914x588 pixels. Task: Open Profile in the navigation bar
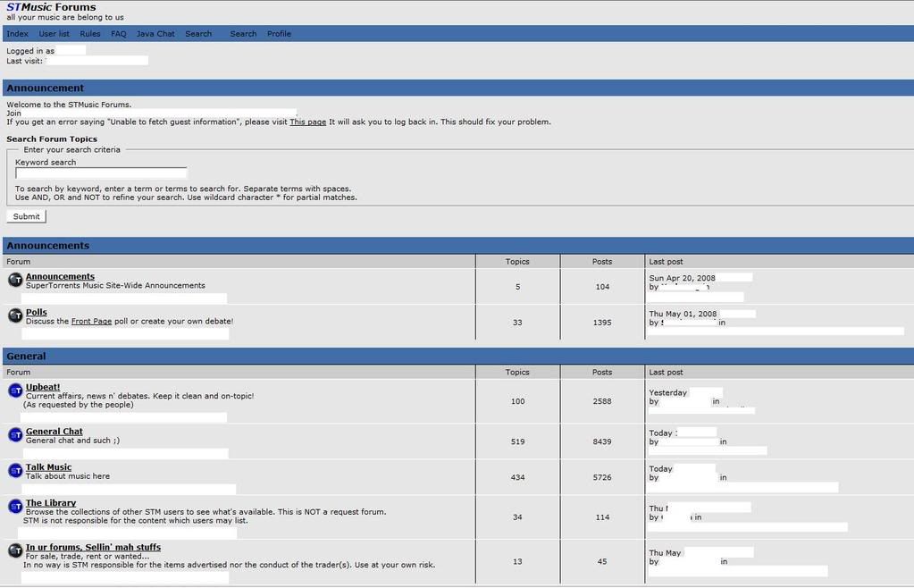280,34
